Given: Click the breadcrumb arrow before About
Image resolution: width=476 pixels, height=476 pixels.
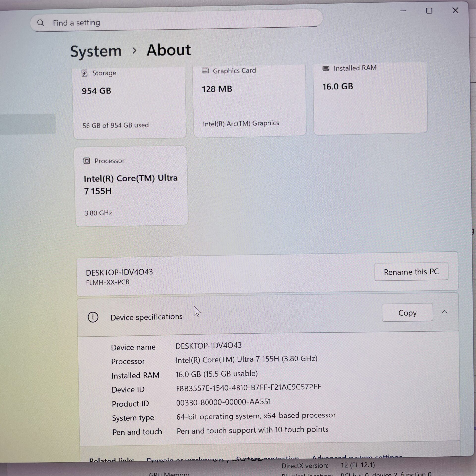Looking at the screenshot, I should [x=134, y=51].
